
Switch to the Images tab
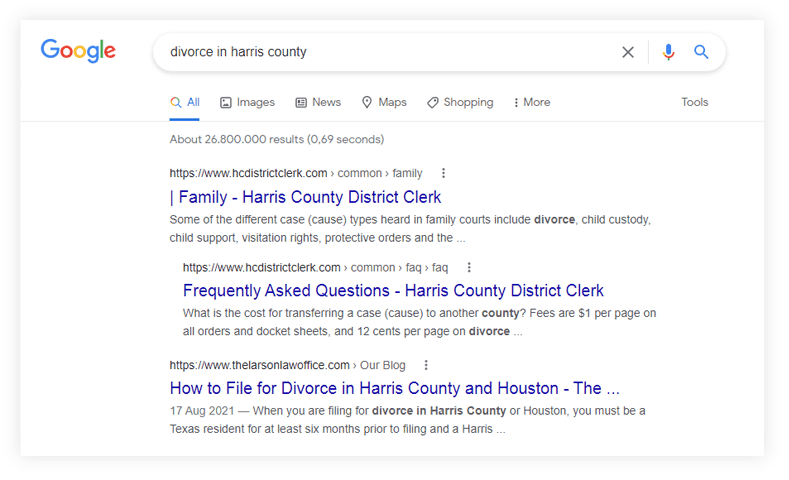(247, 102)
